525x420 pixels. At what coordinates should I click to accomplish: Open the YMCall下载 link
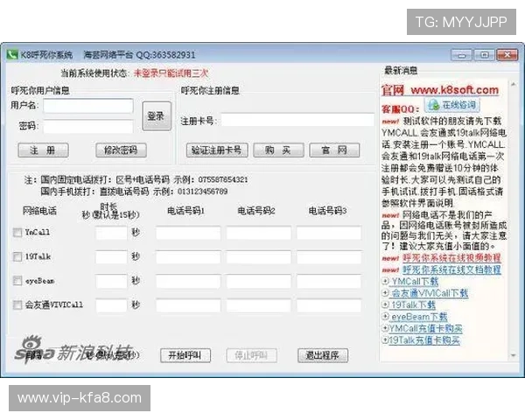click(x=415, y=282)
